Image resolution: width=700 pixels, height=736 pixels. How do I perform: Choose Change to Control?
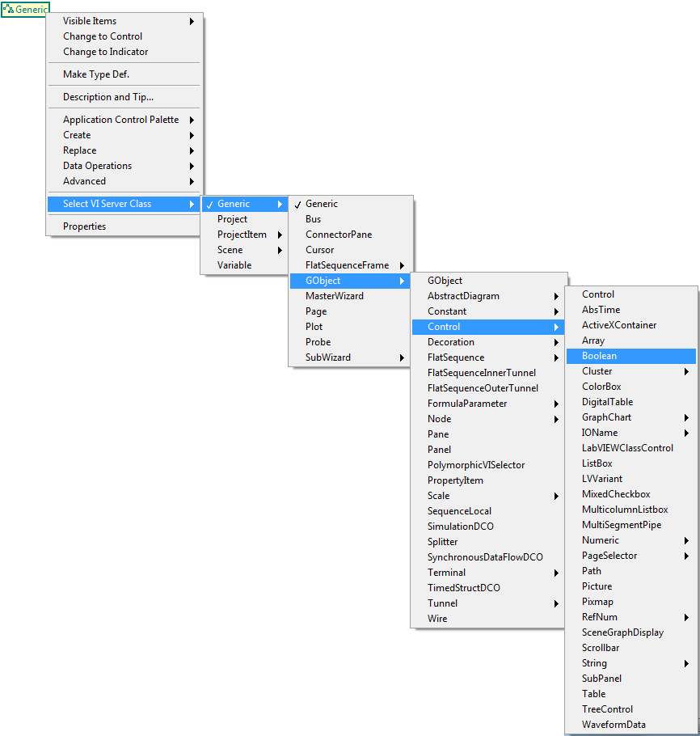click(x=124, y=36)
